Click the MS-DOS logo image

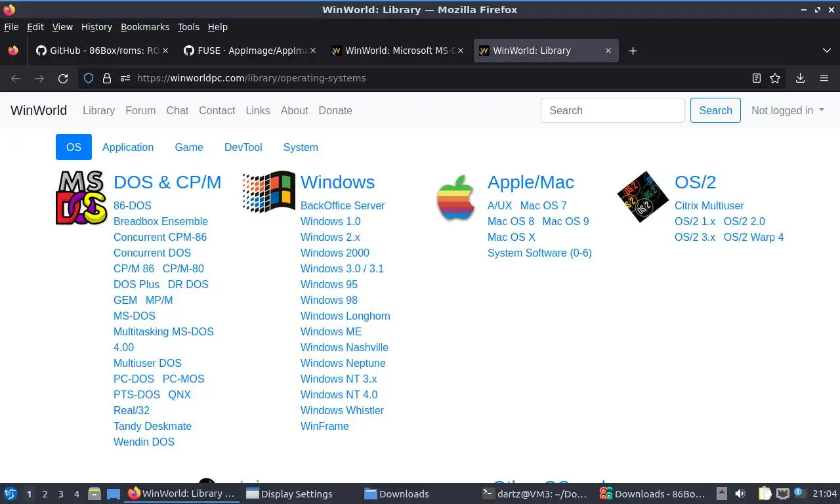82,198
